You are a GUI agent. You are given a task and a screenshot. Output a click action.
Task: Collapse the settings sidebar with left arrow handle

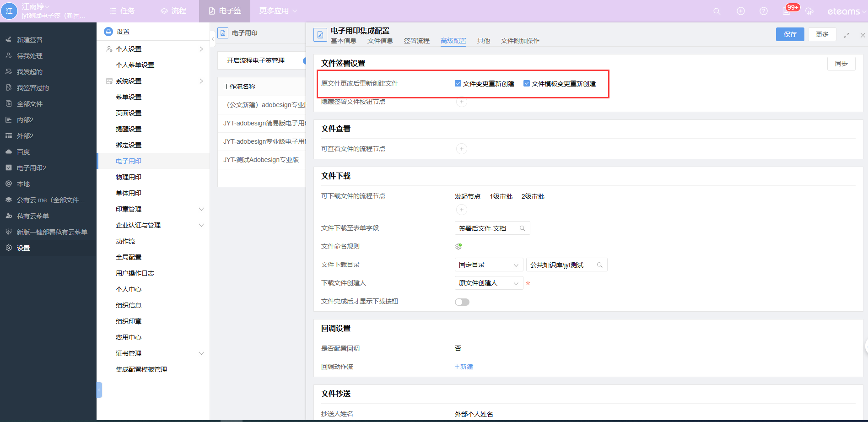pos(212,39)
